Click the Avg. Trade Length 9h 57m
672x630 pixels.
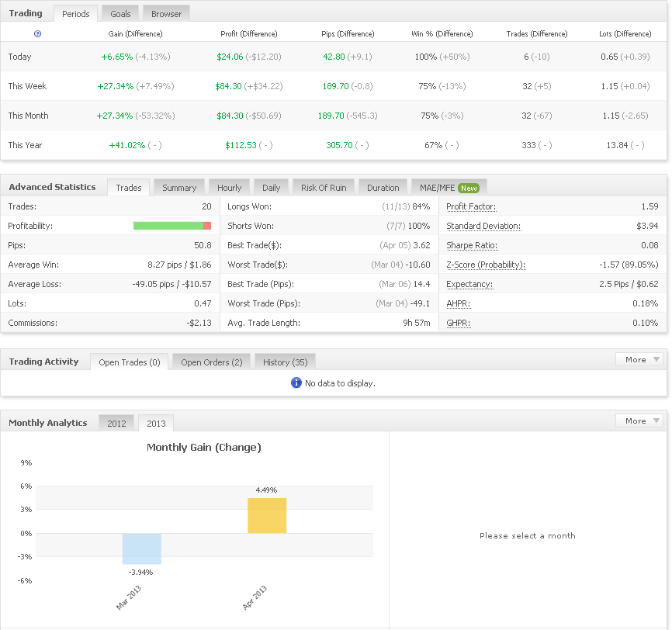(417, 323)
